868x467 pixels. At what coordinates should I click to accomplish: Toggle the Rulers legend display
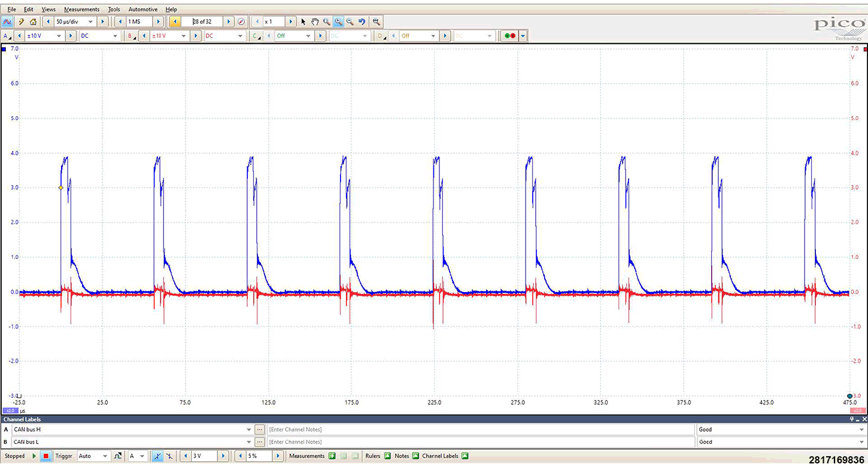click(387, 456)
